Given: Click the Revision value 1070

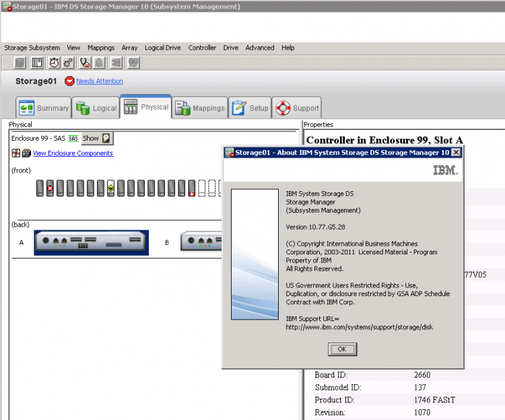Looking at the screenshot, I should (422, 413).
